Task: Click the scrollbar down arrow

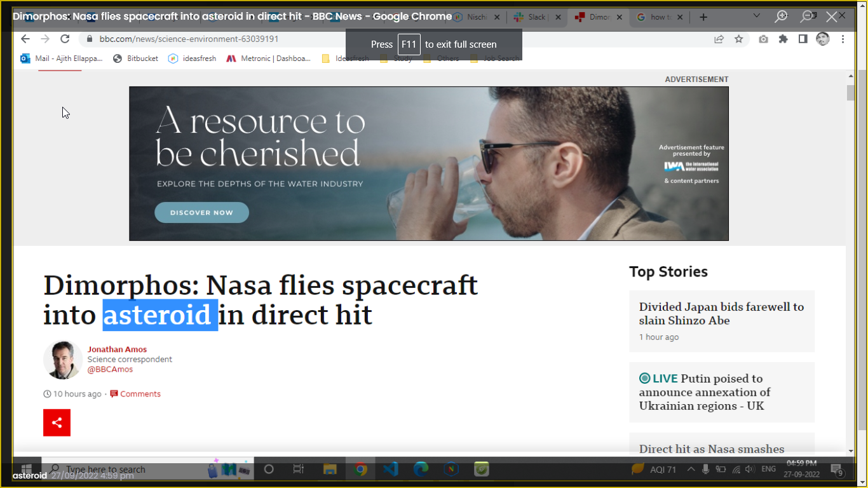Action: pyautogui.click(x=851, y=451)
